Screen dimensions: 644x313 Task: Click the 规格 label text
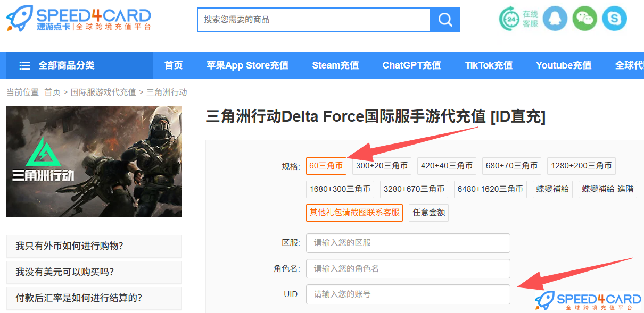(291, 166)
